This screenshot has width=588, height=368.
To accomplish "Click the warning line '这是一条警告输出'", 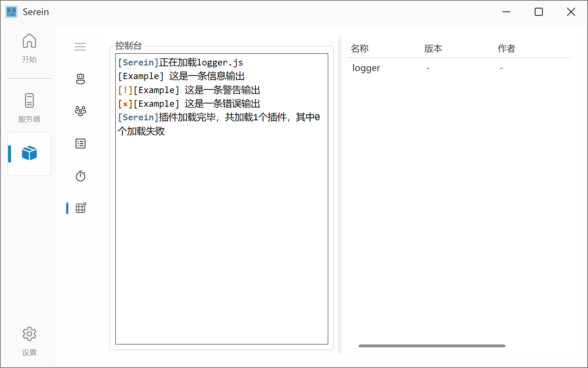I will (222, 90).
